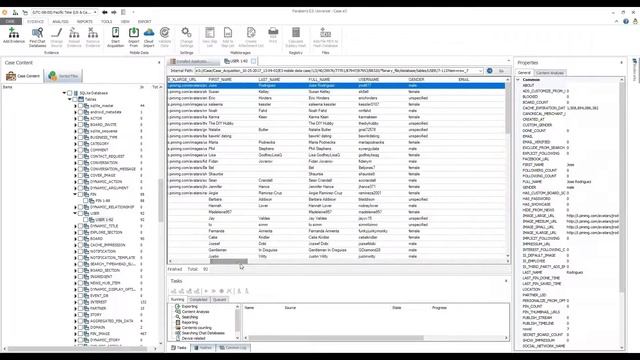640x360 pixels.
Task: Click Start Acquisition phone icon
Action: pos(116,33)
